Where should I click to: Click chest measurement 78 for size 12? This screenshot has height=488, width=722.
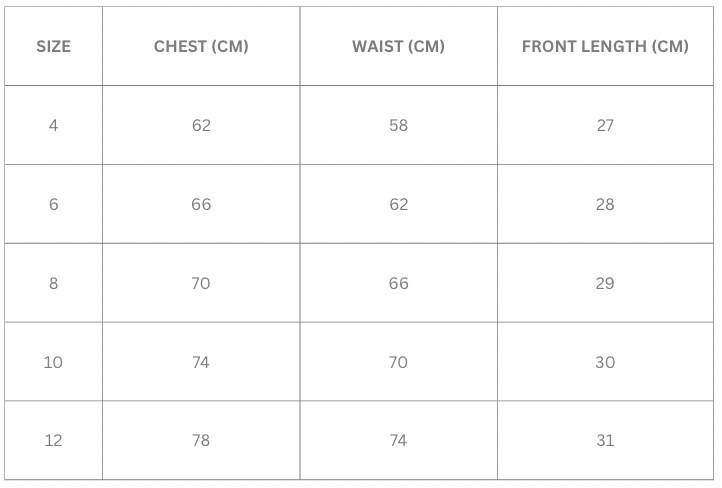(201, 440)
